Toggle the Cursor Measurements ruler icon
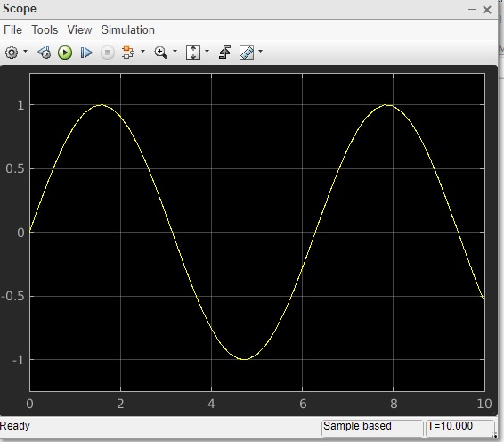The image size is (504, 442). point(247,53)
